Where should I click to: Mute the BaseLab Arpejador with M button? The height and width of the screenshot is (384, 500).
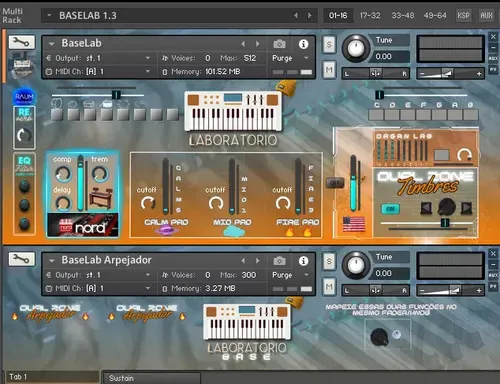pos(329,287)
